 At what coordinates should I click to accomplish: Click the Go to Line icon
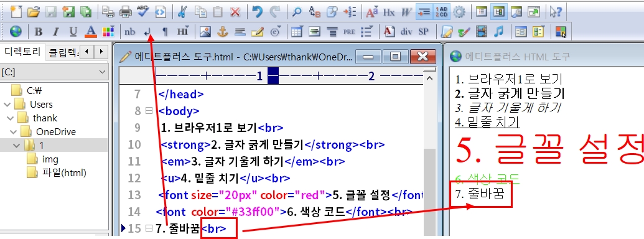[x=350, y=12]
